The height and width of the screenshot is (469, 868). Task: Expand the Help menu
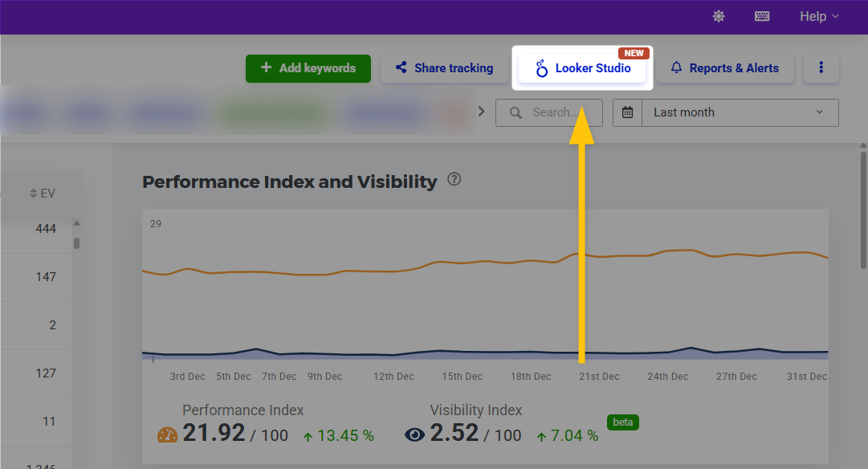pos(819,16)
